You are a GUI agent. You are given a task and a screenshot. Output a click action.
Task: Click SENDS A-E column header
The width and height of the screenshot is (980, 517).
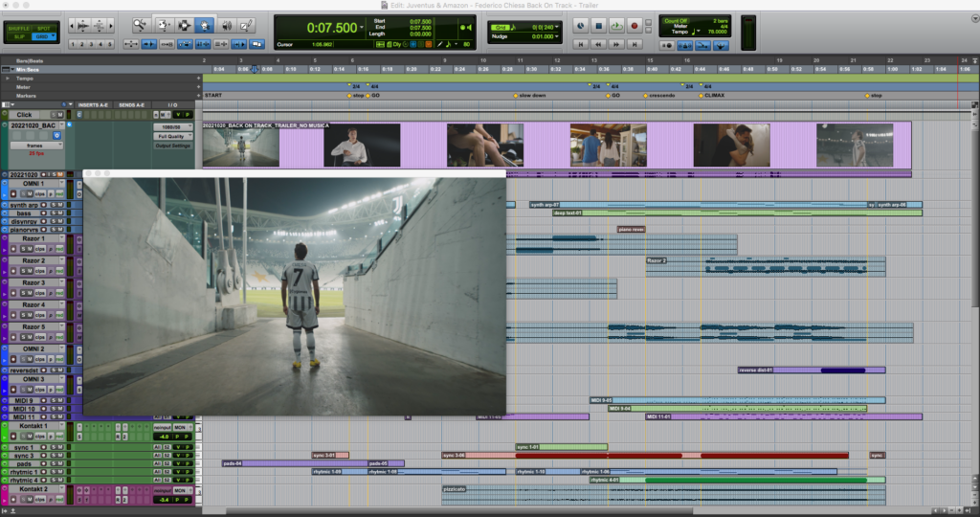[x=132, y=105]
